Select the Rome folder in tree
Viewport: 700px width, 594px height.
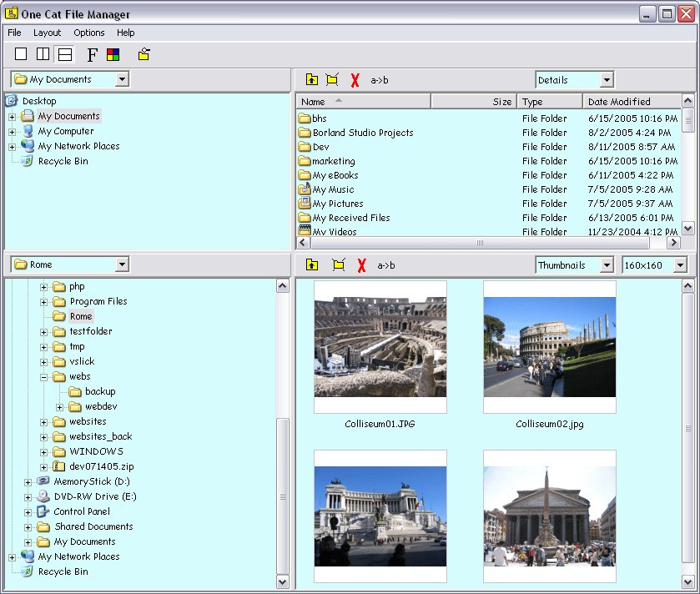81,316
